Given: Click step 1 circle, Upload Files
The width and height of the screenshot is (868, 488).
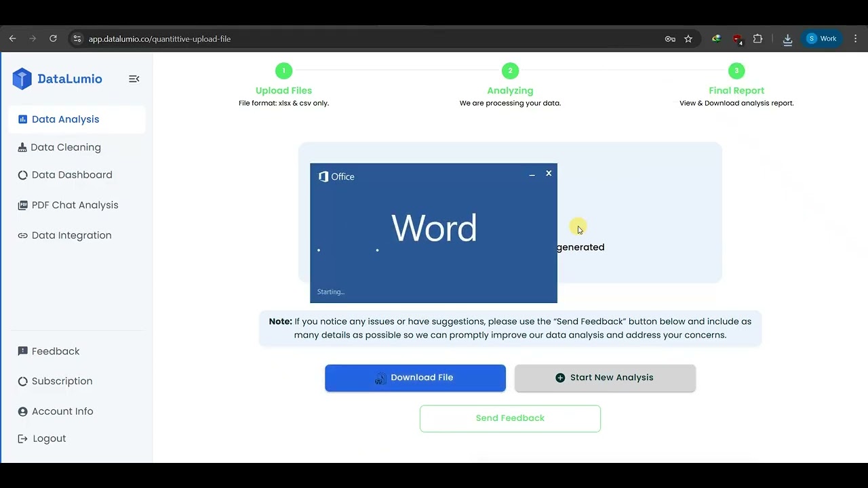Looking at the screenshot, I should (283, 70).
